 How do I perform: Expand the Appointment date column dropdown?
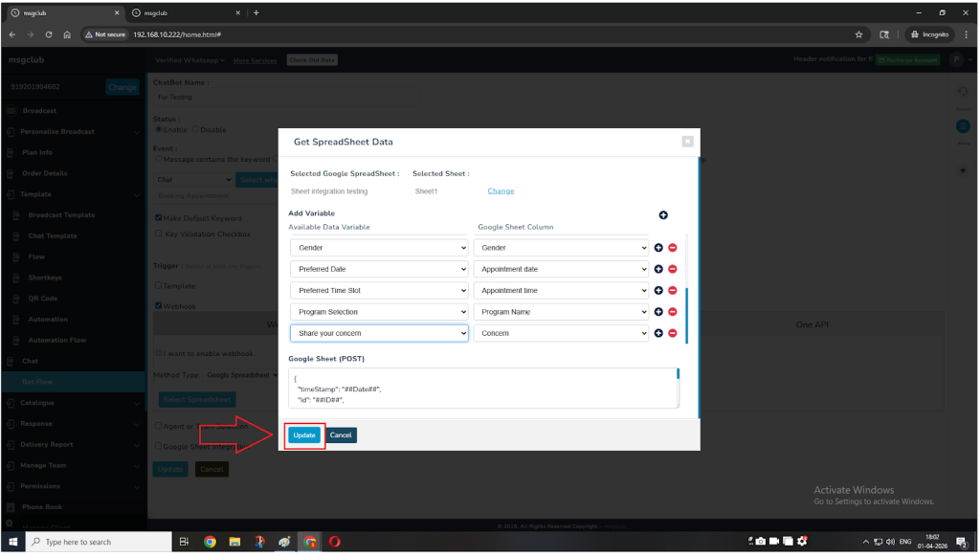click(562, 269)
